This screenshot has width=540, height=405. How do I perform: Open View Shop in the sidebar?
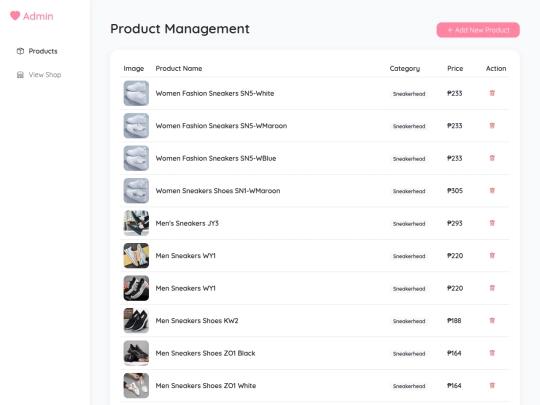pos(39,75)
